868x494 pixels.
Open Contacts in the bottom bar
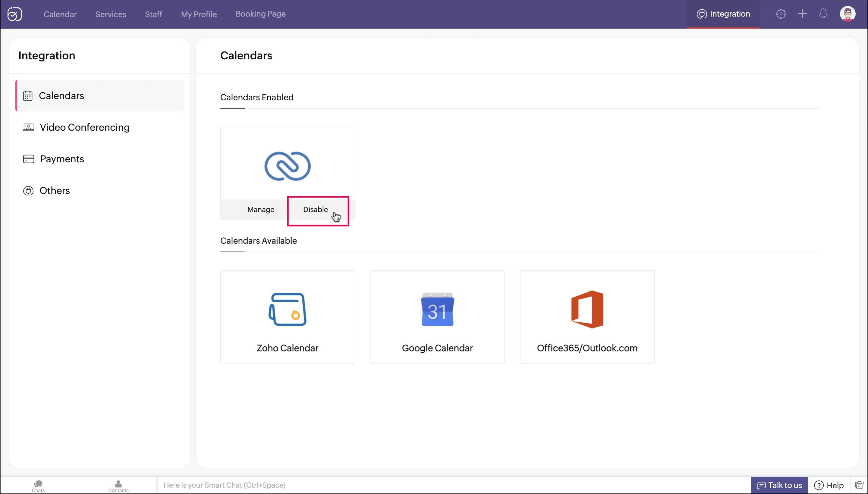[x=118, y=486]
